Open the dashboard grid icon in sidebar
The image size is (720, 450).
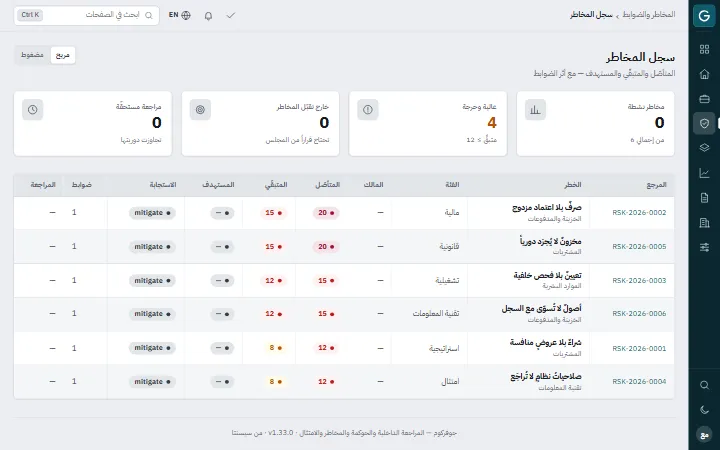[x=704, y=50]
